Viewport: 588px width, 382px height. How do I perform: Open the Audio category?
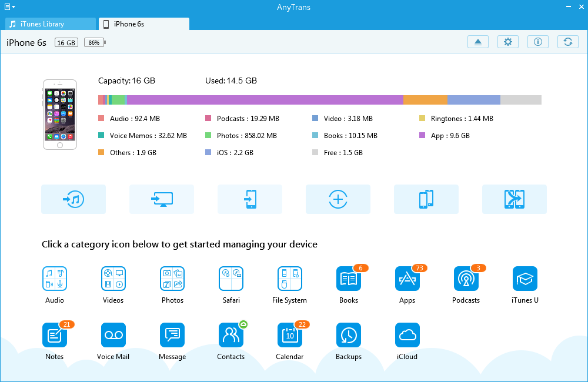click(x=55, y=279)
